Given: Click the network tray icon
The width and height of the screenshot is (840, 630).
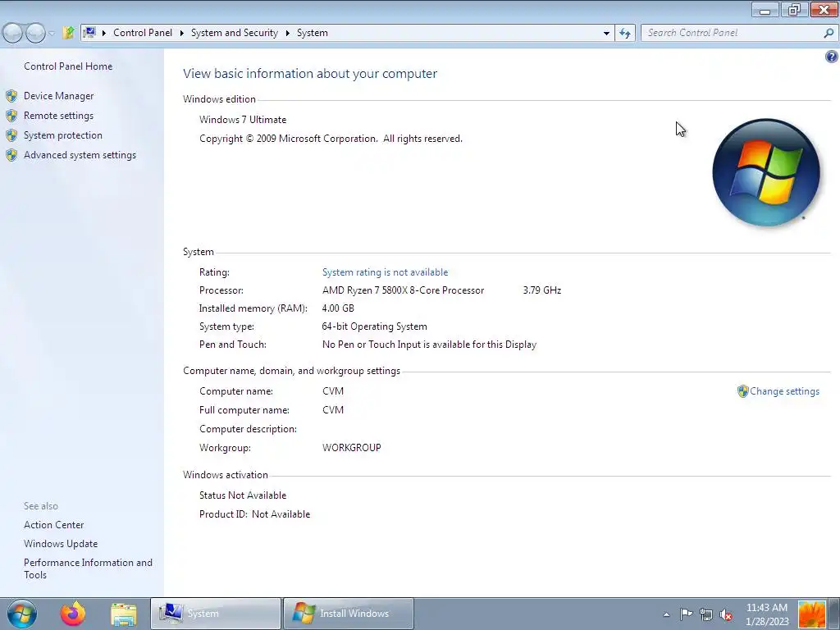Looking at the screenshot, I should click(x=706, y=614).
